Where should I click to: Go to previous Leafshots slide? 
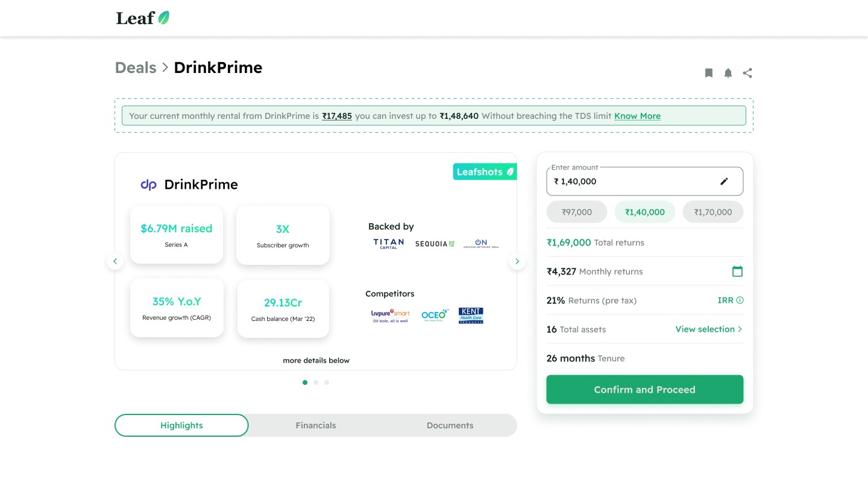pos(115,261)
